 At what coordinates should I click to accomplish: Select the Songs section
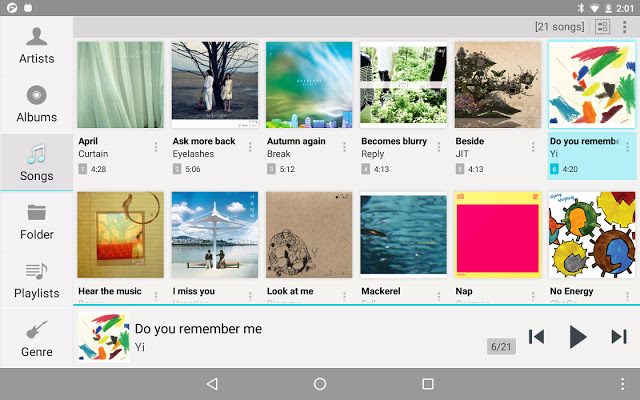tap(36, 162)
